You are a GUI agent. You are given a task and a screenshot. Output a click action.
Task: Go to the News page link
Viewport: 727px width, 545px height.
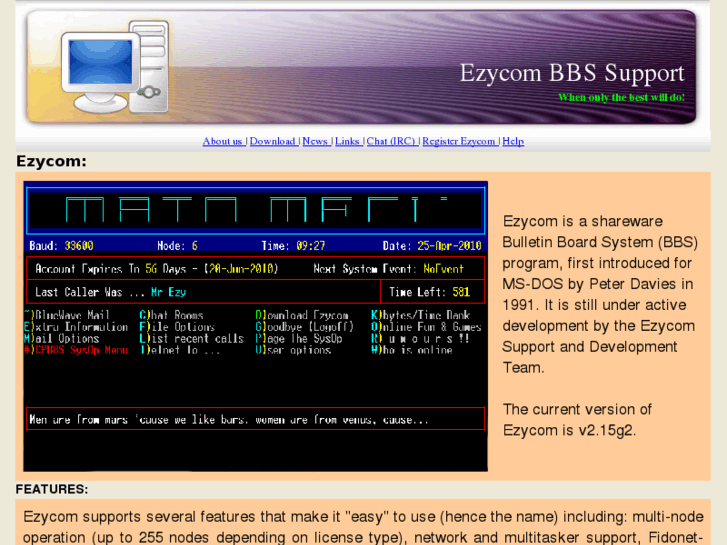316,141
